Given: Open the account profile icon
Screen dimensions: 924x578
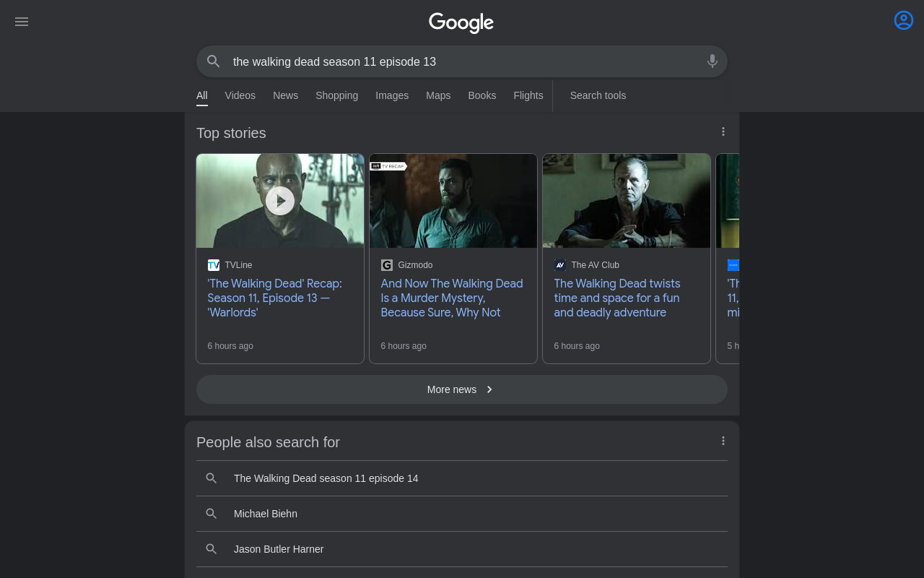Looking at the screenshot, I should [904, 20].
